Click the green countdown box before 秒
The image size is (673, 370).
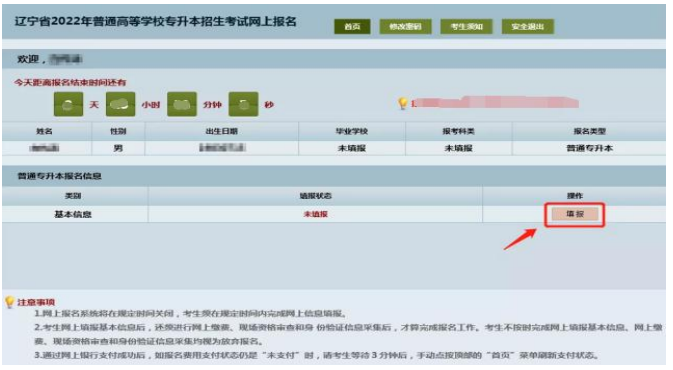243,104
